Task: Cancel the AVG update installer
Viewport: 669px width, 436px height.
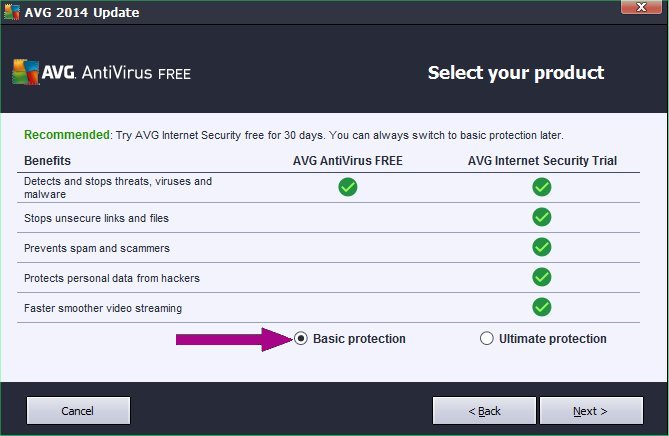Action: click(78, 411)
